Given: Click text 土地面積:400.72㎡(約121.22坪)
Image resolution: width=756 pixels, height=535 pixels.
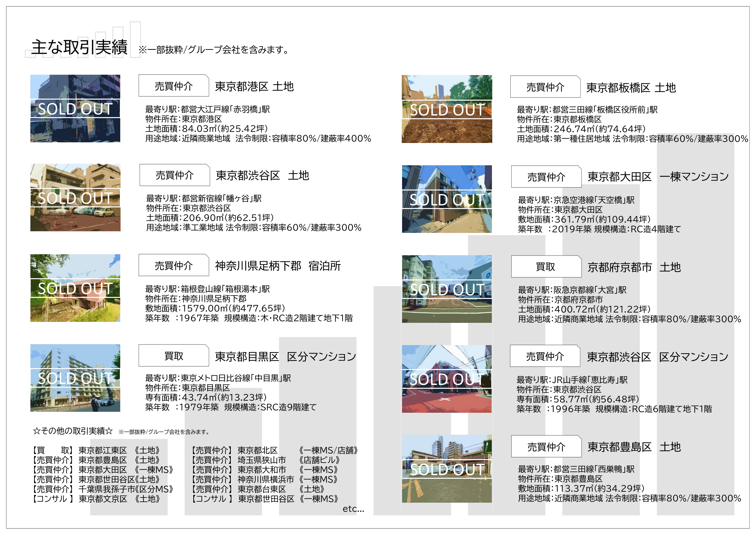Looking at the screenshot, I should [x=584, y=309].
